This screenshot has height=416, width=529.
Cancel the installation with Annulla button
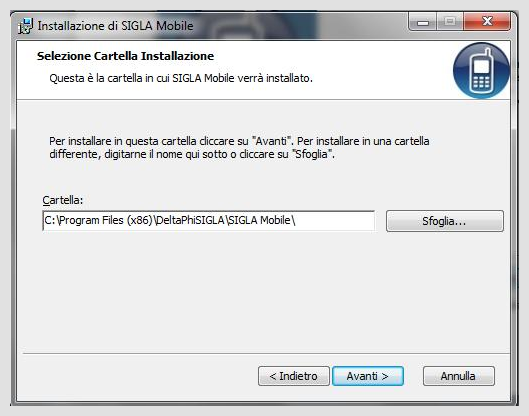[459, 376]
